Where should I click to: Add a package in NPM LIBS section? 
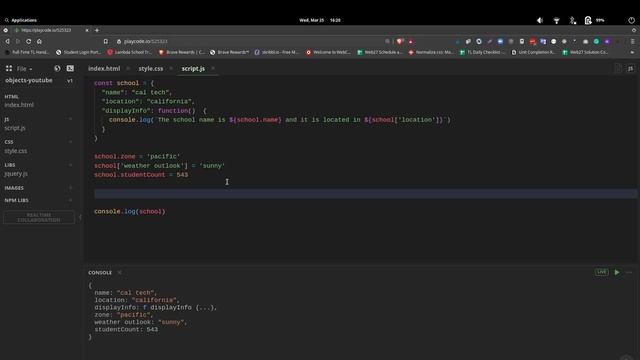tap(71, 200)
